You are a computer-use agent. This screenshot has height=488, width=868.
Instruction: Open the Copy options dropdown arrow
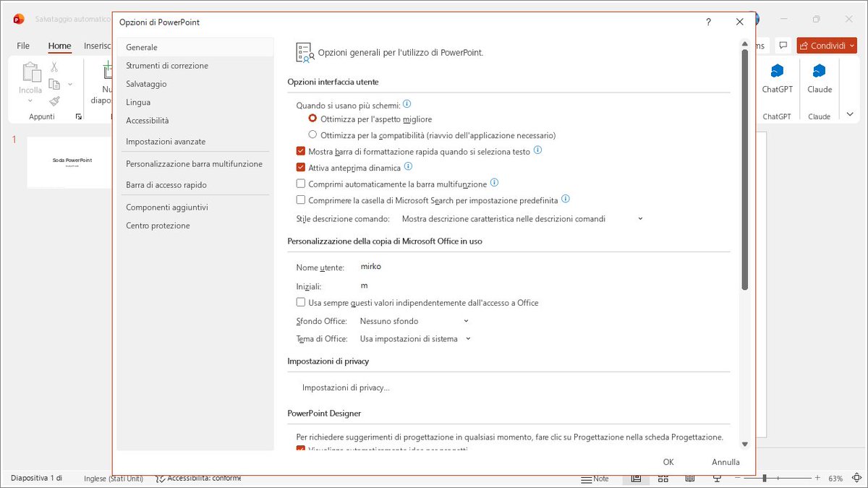[70, 84]
